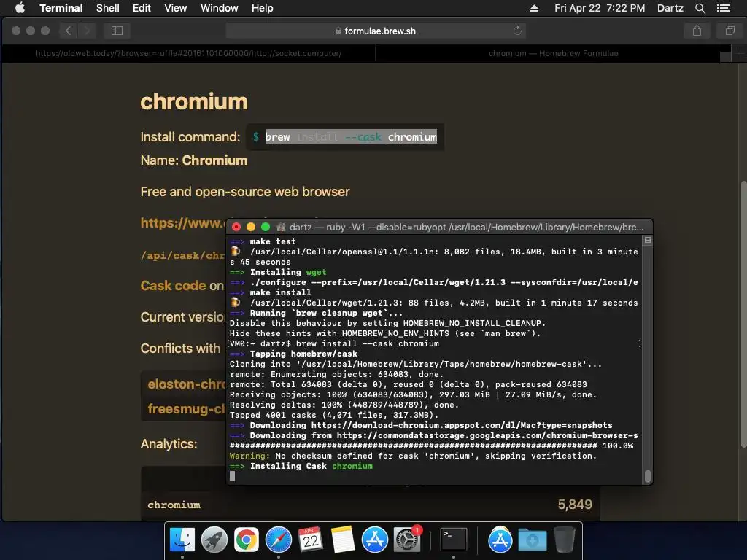Click the eject icon in menu bar
Image resolution: width=747 pixels, height=560 pixels.
(534, 8)
